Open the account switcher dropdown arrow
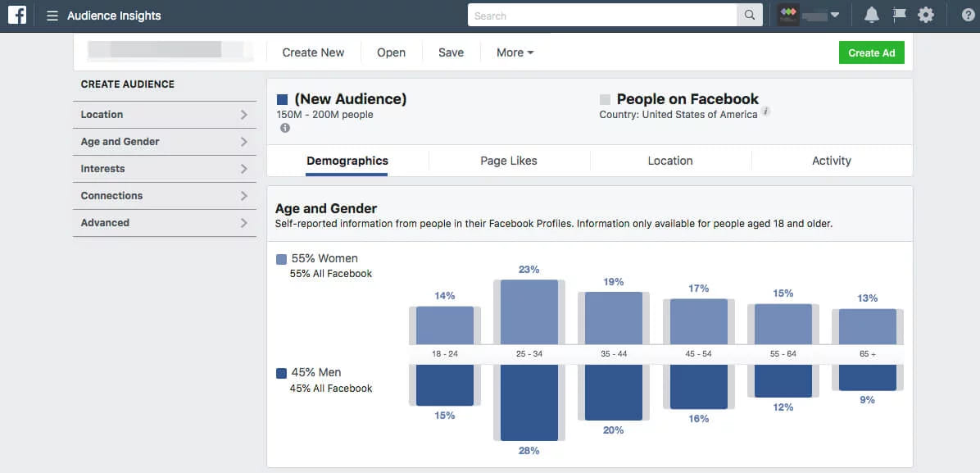This screenshot has height=473, width=980. point(834,16)
